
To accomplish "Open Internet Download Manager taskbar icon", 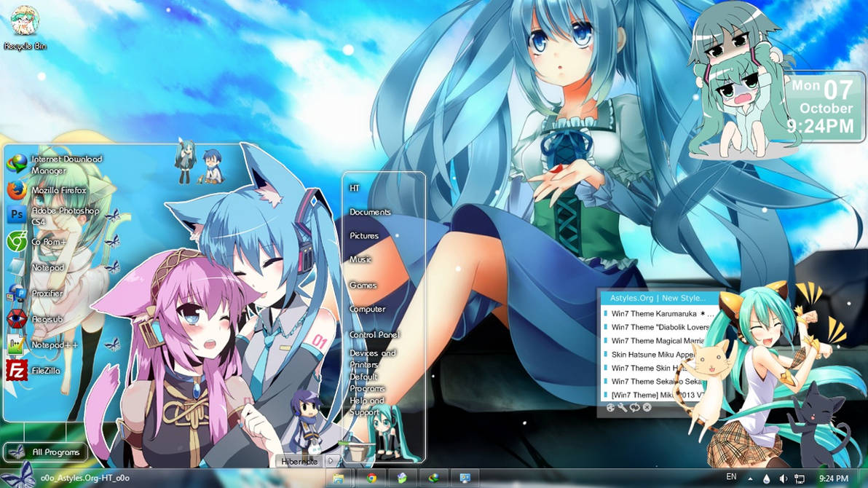I will click(433, 478).
